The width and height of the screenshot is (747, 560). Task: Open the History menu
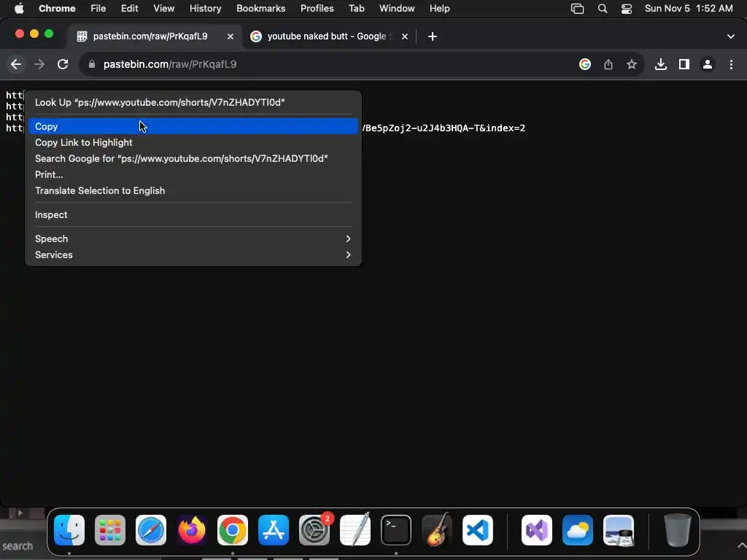pos(205,9)
